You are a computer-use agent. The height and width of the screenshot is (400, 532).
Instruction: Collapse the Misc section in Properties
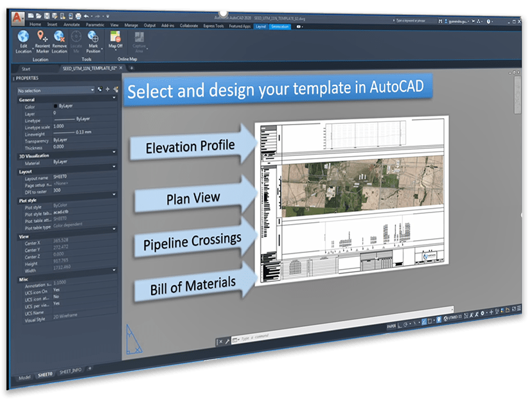[x=114, y=270]
